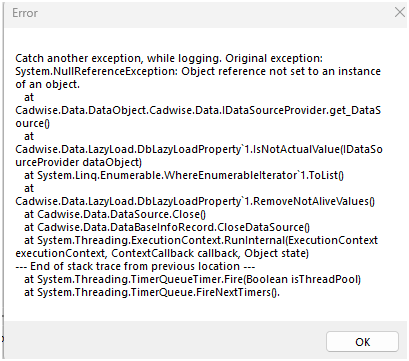Close the Error dialog with the X

point(400,12)
